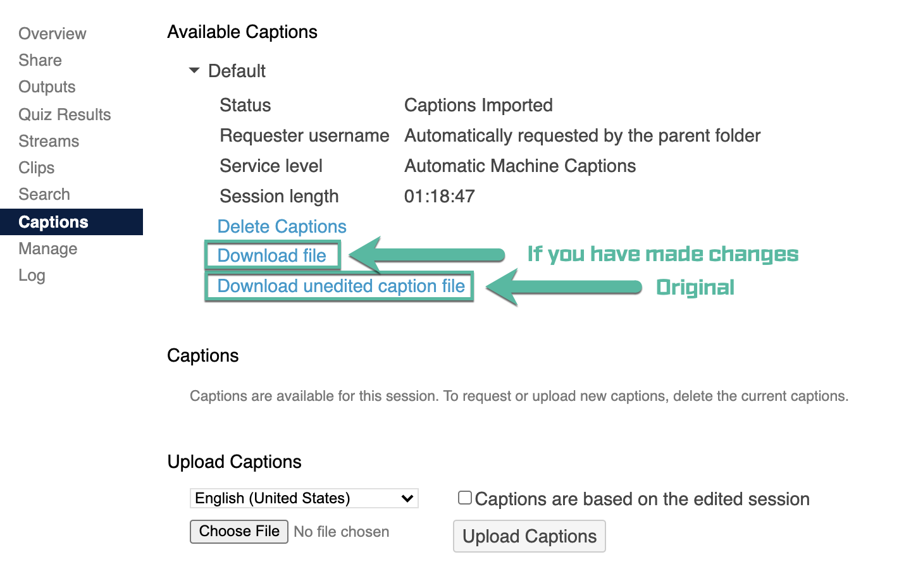This screenshot has width=911, height=588.
Task: Collapse the Default captions disclosure triangle
Action: coord(194,71)
